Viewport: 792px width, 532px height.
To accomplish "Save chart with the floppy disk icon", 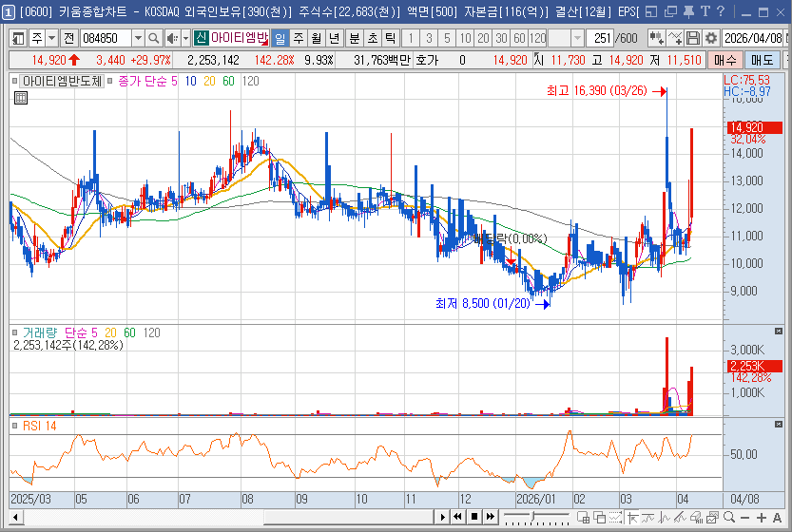I will point(693,38).
